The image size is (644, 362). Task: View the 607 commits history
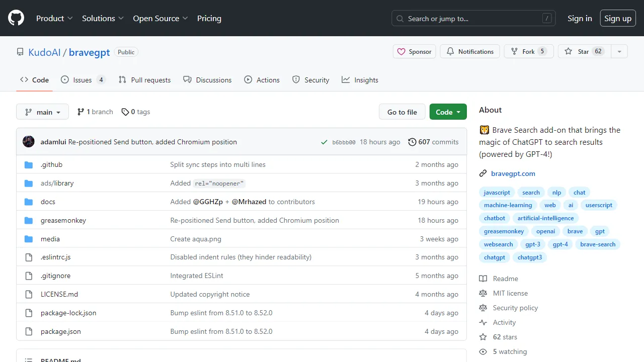click(x=433, y=142)
